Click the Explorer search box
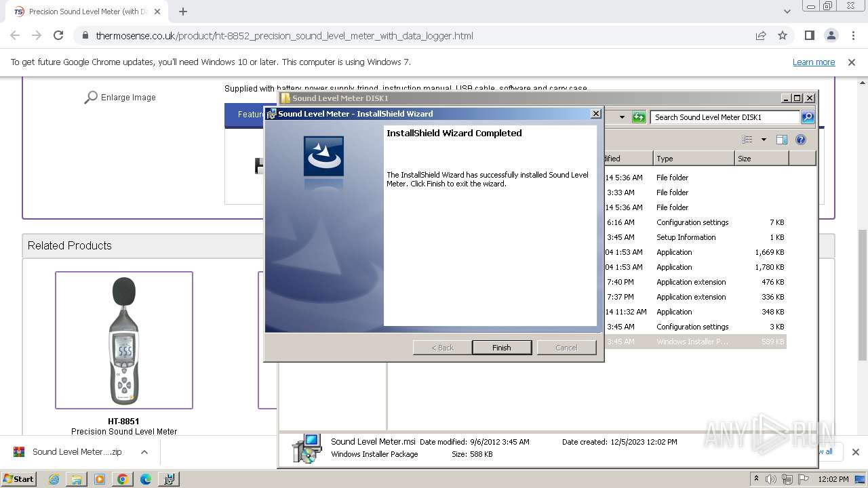Viewport: 868px width, 488px height. pyautogui.click(x=724, y=117)
